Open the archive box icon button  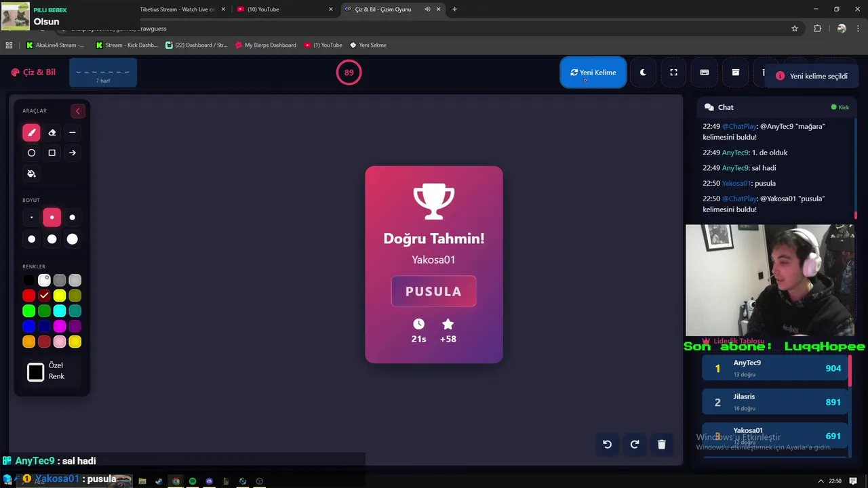[x=735, y=73]
